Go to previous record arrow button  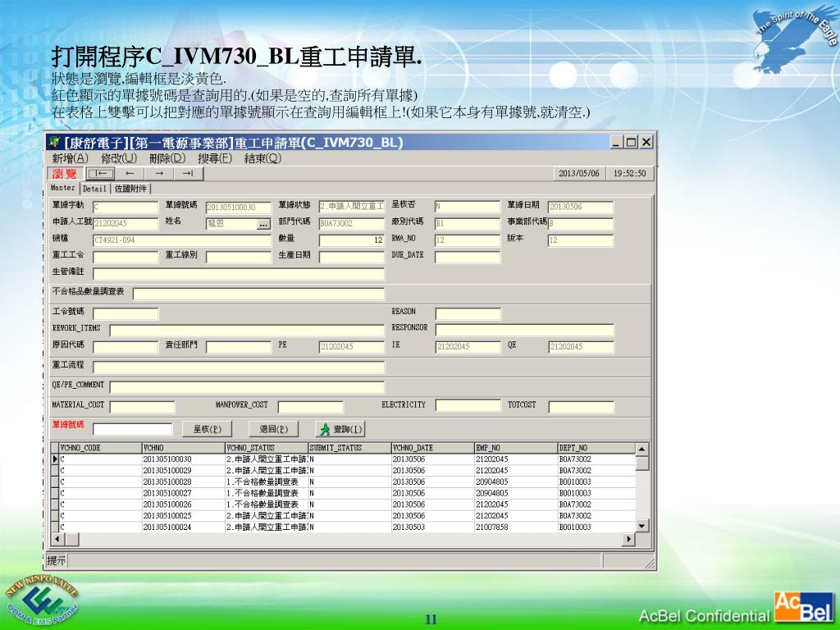[x=130, y=174]
